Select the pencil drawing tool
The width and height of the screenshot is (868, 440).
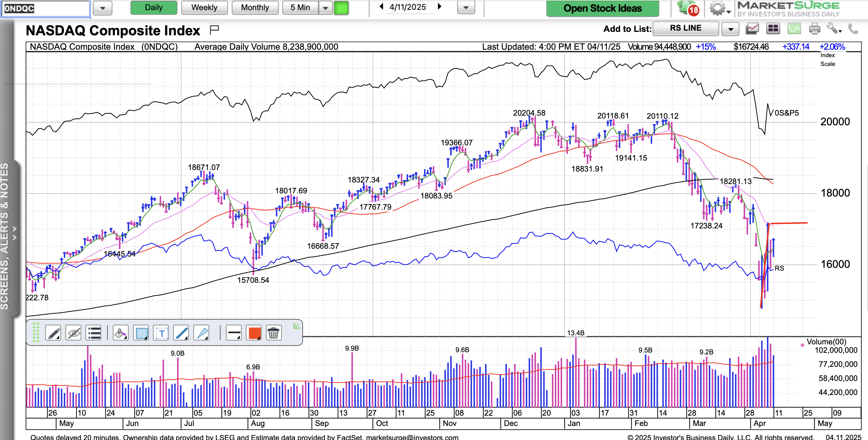(53, 333)
